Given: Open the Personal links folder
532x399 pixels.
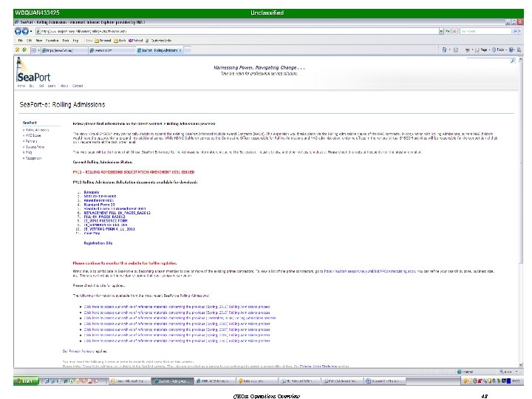Looking at the screenshot, I should click(x=103, y=41).
